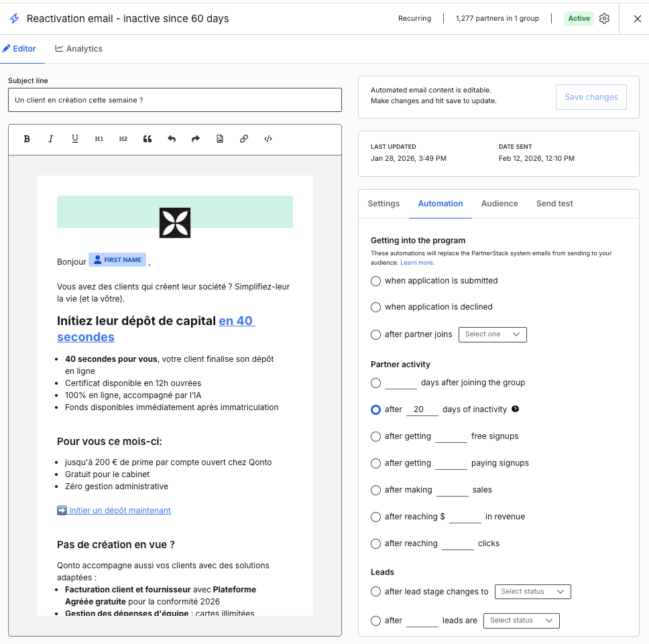Viewport: 649px width, 644px height.
Task: Undo the last edit
Action: point(172,139)
